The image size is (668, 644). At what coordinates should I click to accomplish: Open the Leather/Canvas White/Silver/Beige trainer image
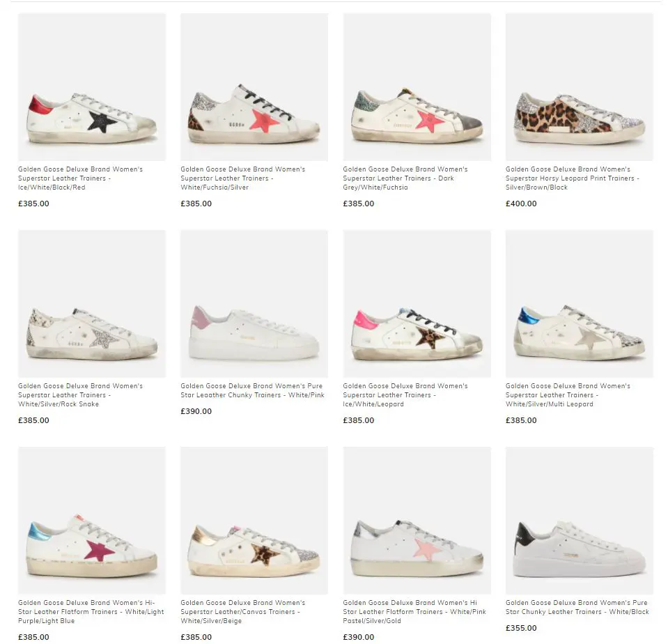pos(254,521)
